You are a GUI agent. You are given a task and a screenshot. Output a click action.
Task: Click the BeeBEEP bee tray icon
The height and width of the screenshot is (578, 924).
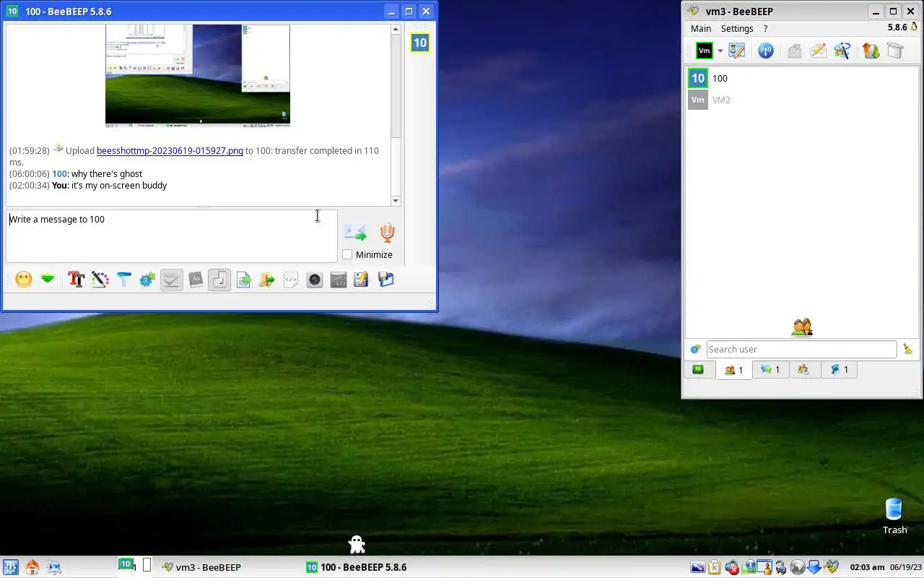pyautogui.click(x=832, y=567)
